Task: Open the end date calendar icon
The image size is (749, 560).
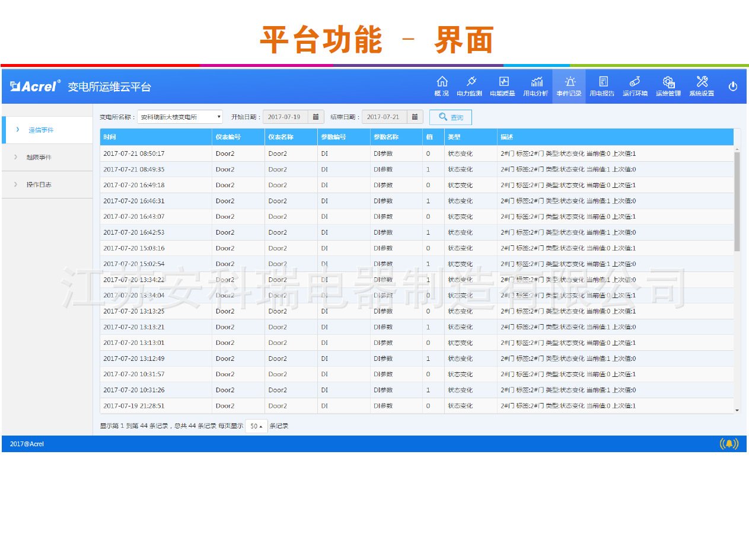Action: 415,117
